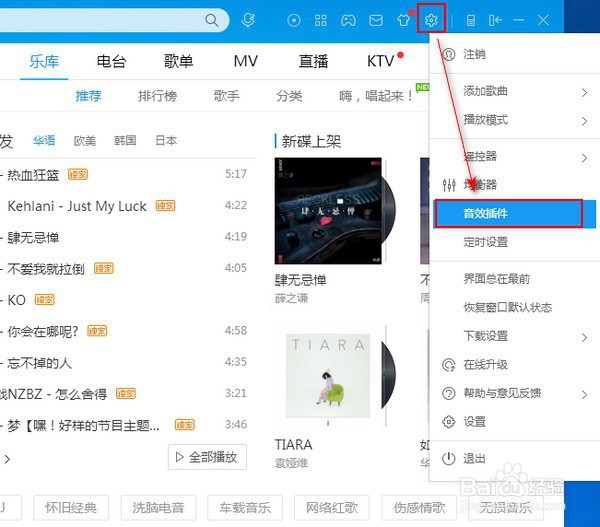Screen dimensions: 600x527
Task: Open the main menu gear icon
Action: click(x=431, y=20)
